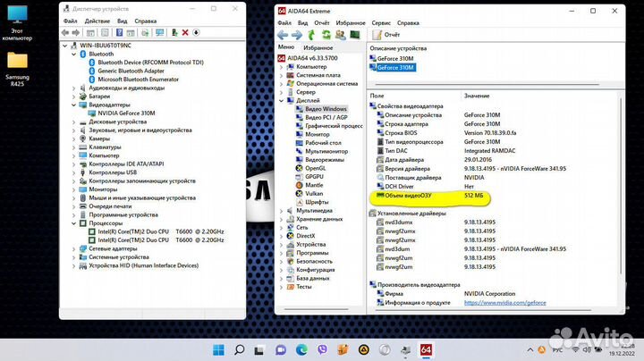Image resolution: width=644 pixels, height=361 pixels.
Task: Click the black down-arrow circle icon in Device Manager toolbar
Action: tap(196, 32)
